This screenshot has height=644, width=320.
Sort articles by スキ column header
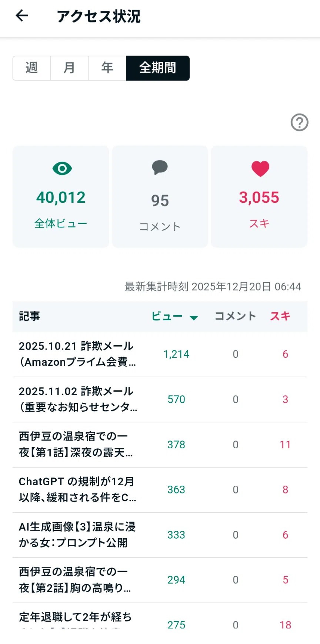280,316
